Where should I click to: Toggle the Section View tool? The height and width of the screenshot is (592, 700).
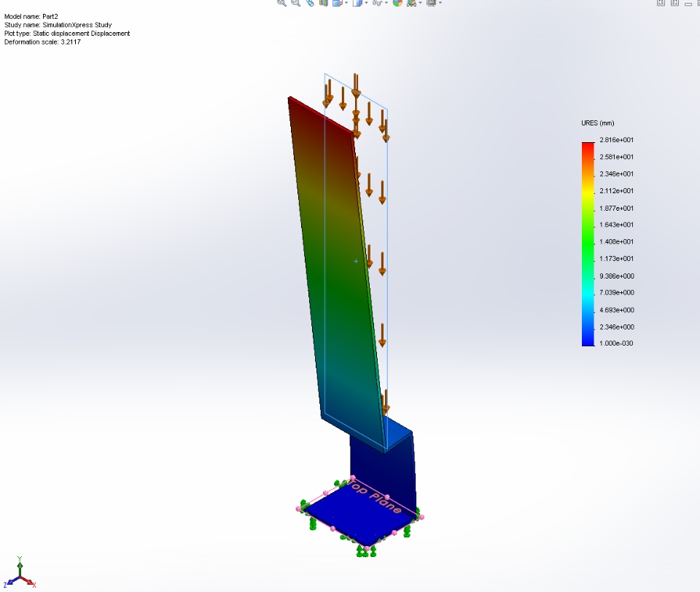click(324, 2)
